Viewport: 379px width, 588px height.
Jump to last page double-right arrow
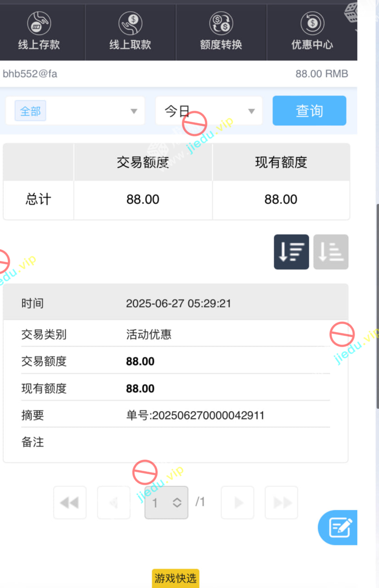282,503
